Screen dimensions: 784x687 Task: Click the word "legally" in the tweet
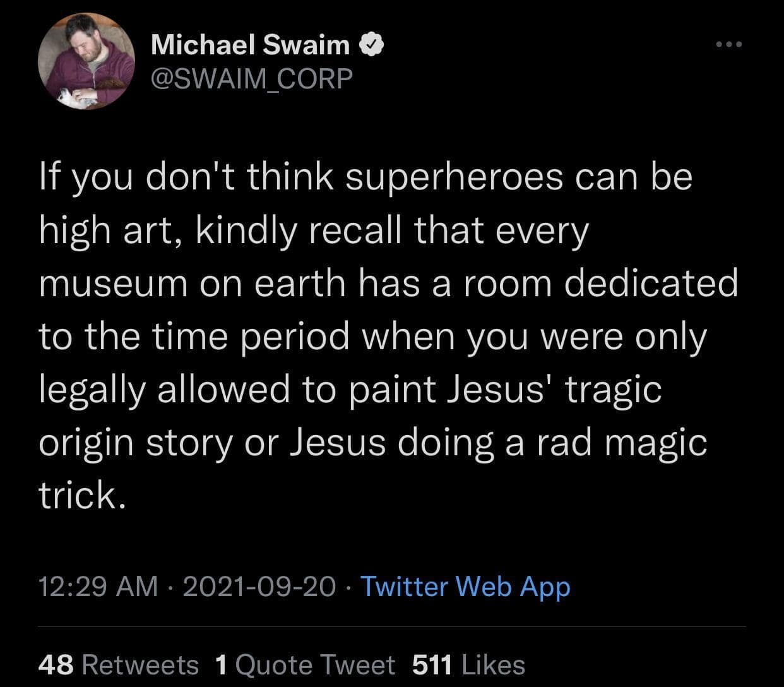pyautogui.click(x=92, y=390)
